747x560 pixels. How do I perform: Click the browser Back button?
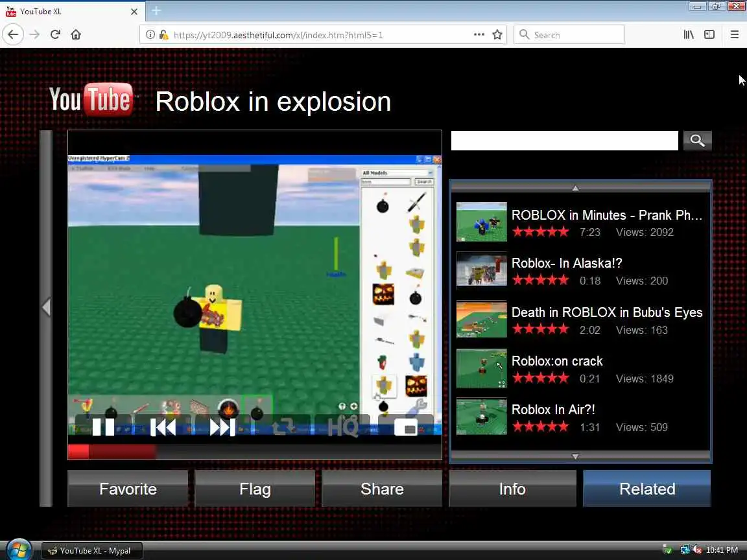tap(13, 34)
